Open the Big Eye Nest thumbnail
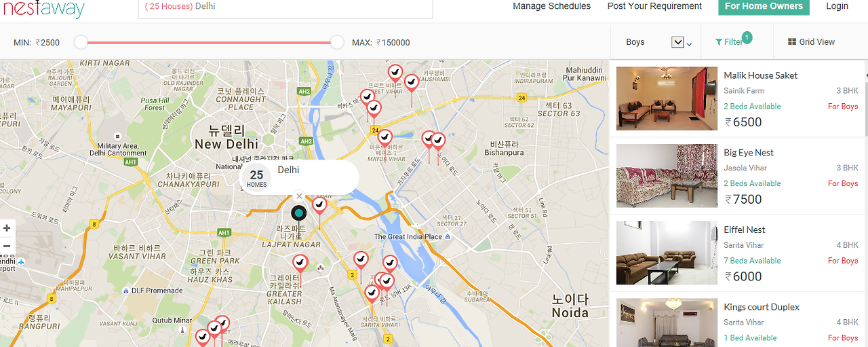 coord(667,175)
